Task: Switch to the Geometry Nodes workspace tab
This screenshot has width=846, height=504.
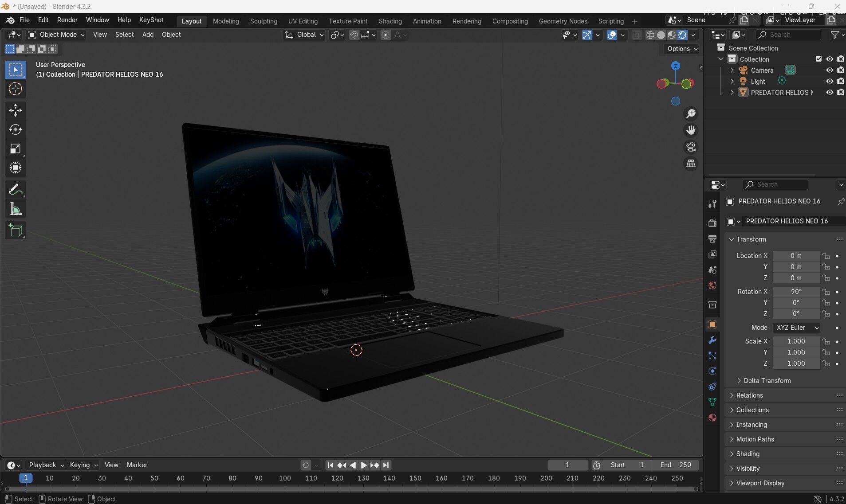Action: tap(563, 21)
